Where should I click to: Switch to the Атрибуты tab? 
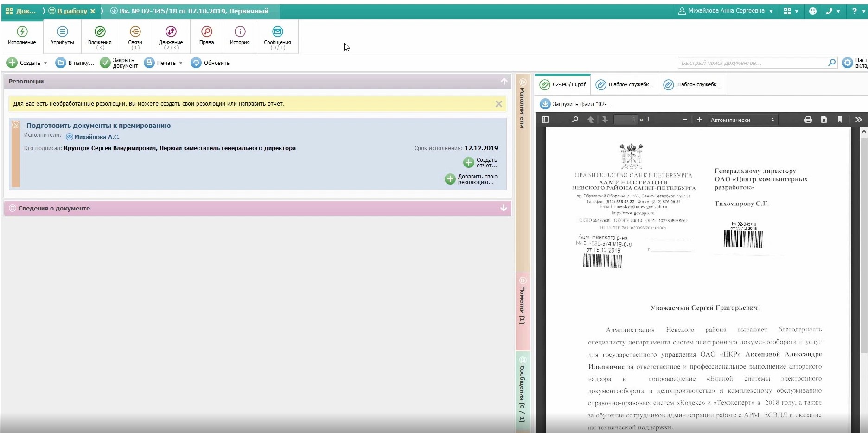click(x=62, y=36)
